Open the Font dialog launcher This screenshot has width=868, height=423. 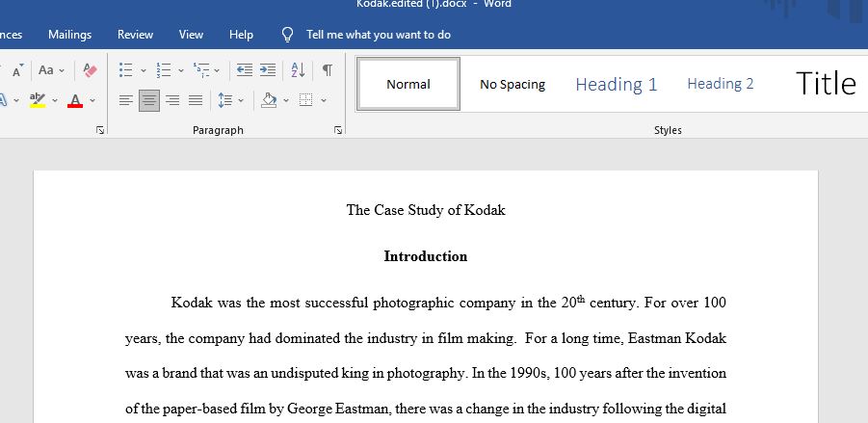pyautogui.click(x=99, y=130)
